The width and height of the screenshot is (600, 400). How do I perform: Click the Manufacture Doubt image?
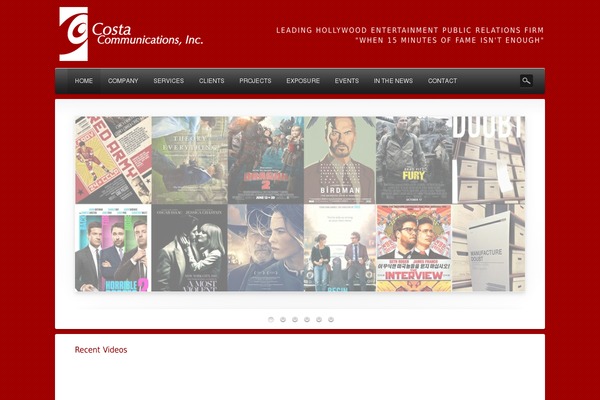(x=489, y=248)
